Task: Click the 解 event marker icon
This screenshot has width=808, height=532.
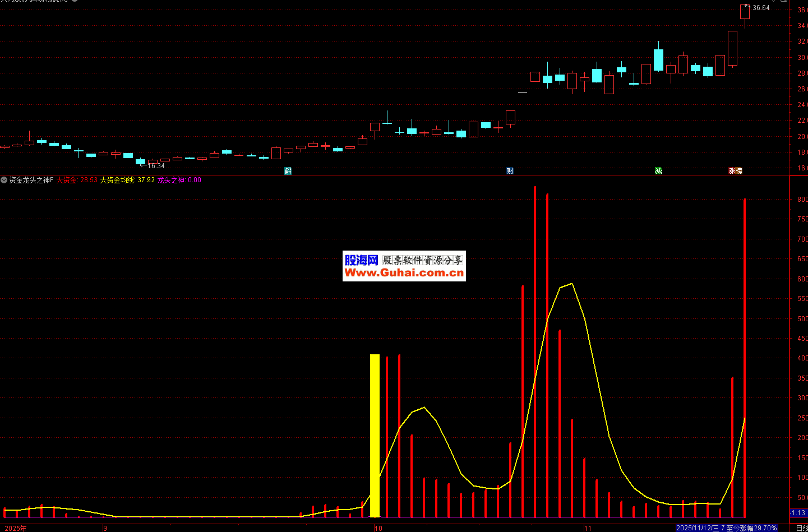Action: (288, 171)
